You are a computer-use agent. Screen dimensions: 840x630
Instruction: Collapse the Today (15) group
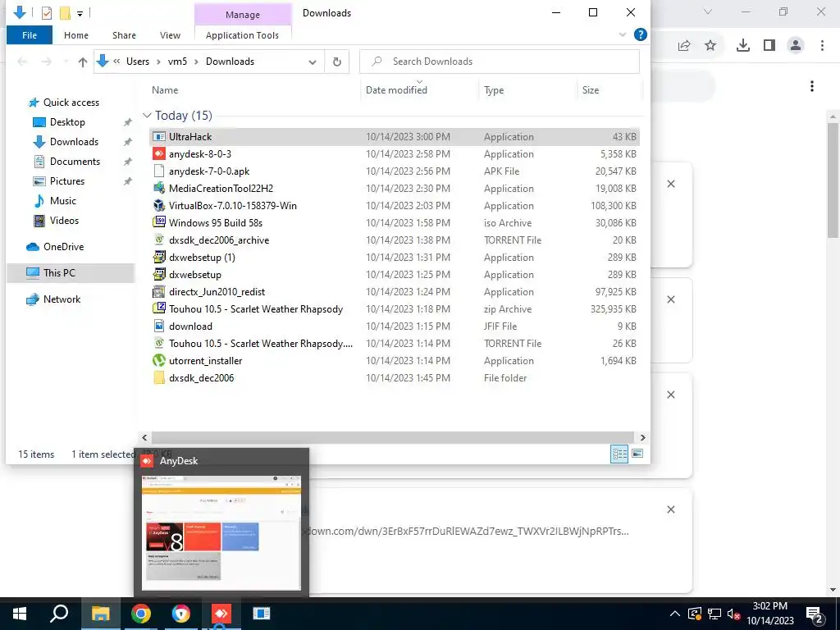coord(147,115)
